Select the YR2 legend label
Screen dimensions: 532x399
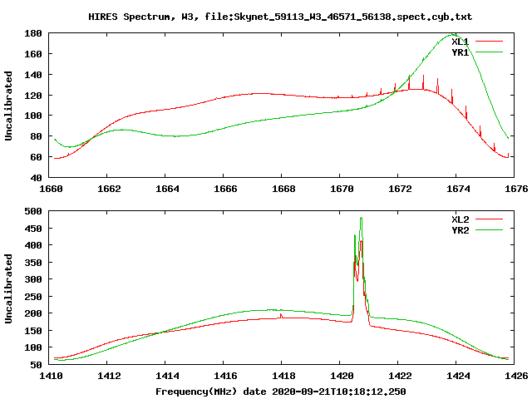click(x=460, y=230)
